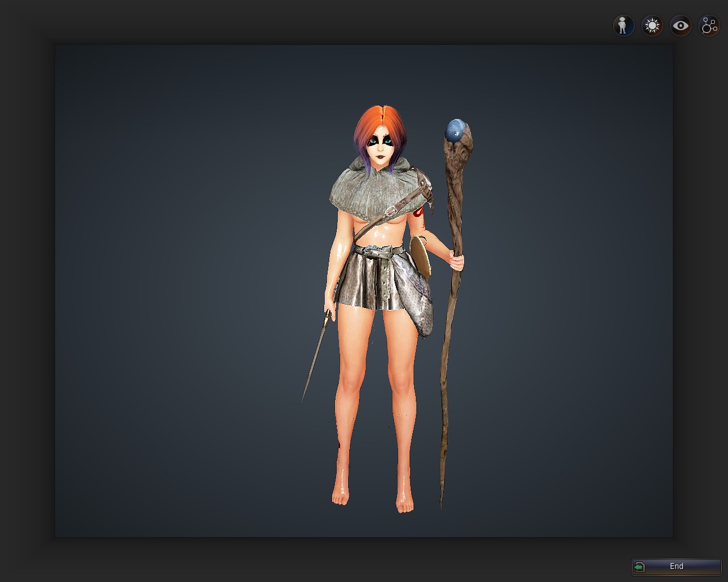728x582 pixels.
Task: Click the connected nodes icon
Action: coord(709,26)
